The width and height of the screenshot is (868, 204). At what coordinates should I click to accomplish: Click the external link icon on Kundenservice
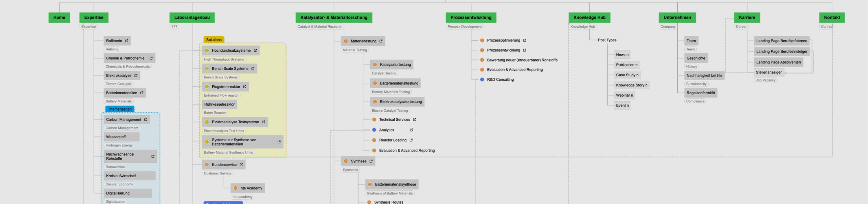(241, 165)
